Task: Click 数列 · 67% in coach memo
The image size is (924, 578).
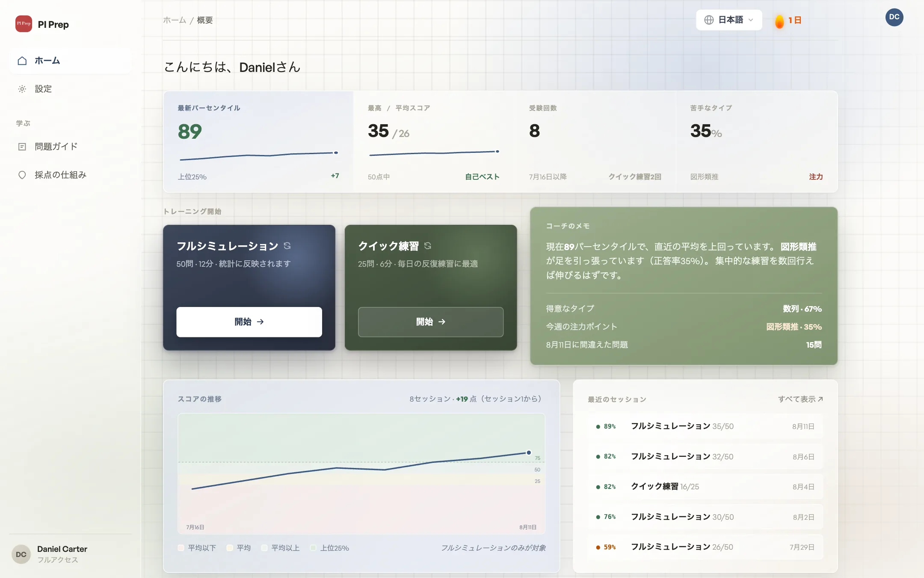Action: tap(802, 309)
